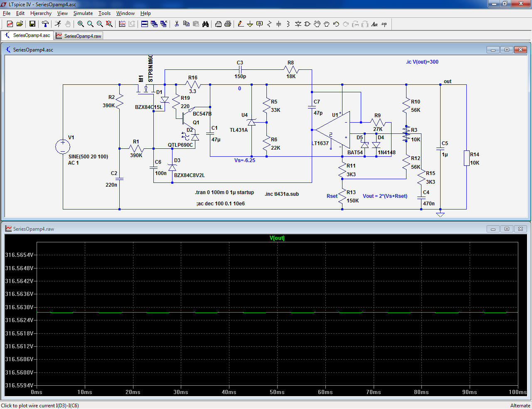Click the Zoom In magnifier icon

click(81, 24)
